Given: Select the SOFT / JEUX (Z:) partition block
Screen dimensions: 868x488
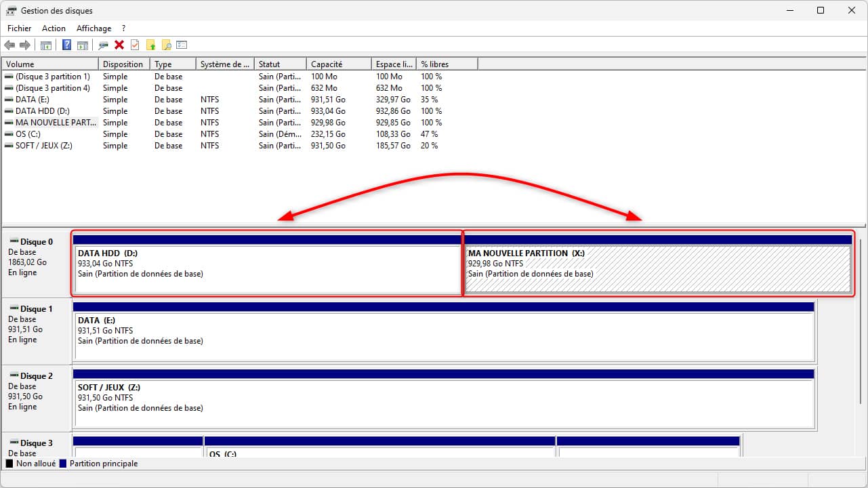Looking at the screenshot, I should (444, 398).
